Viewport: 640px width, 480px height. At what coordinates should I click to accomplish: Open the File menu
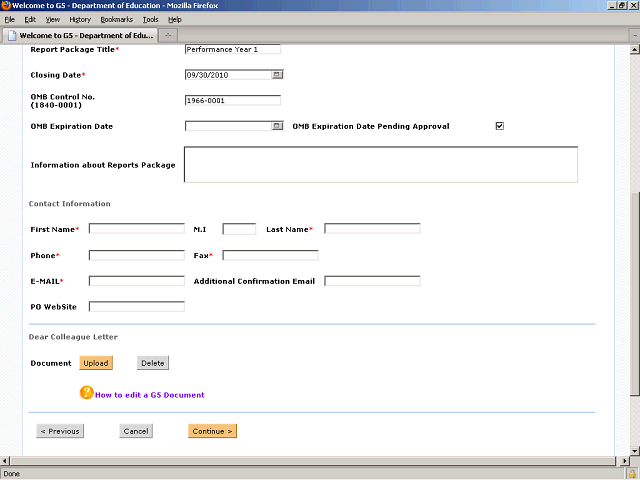9,20
